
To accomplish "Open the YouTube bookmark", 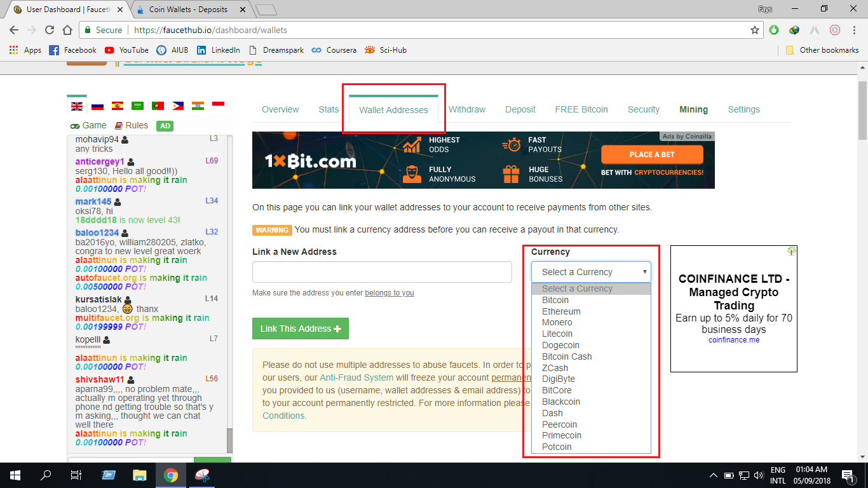I will click(x=126, y=50).
